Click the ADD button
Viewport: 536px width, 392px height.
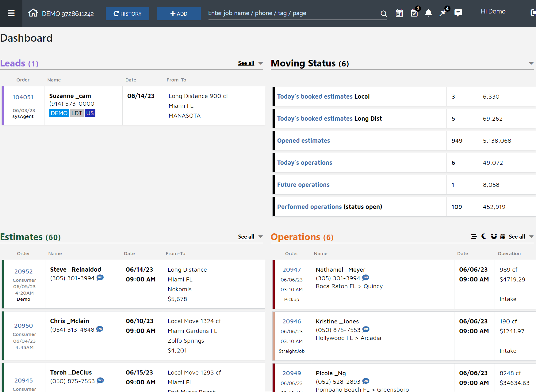(x=179, y=14)
